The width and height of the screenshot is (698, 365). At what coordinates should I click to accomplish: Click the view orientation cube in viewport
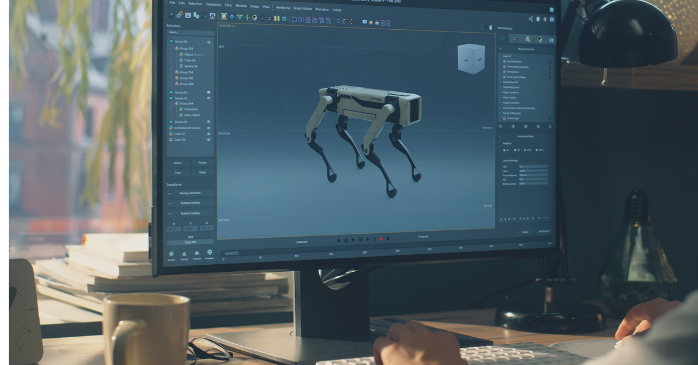(471, 58)
